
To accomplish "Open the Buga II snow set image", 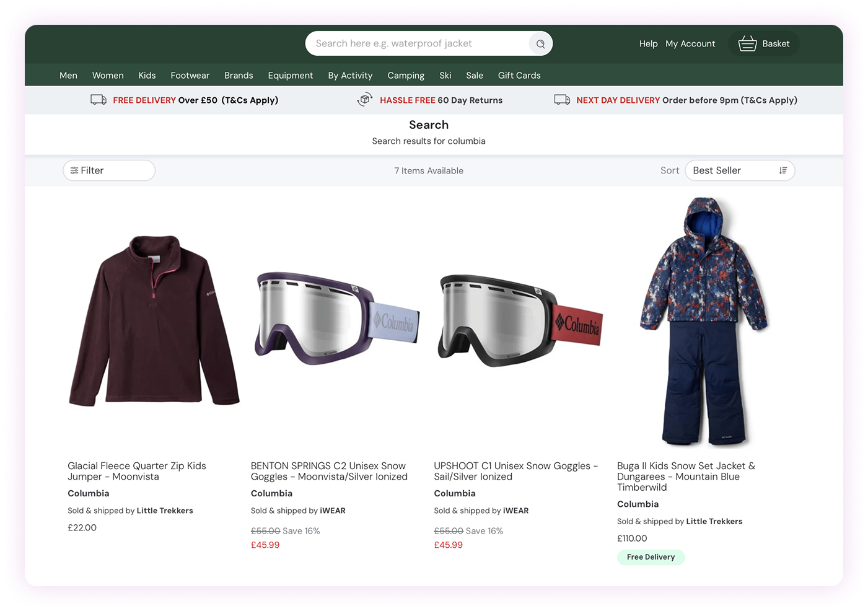I will click(704, 321).
